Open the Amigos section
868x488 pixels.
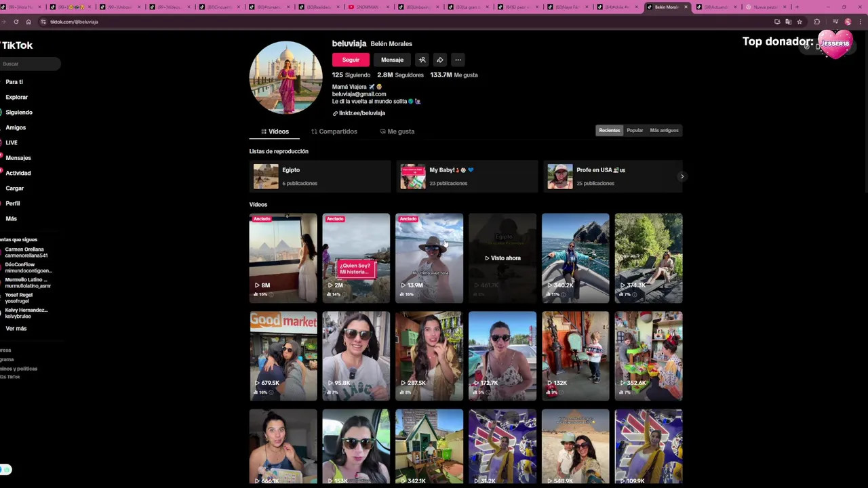coord(16,127)
